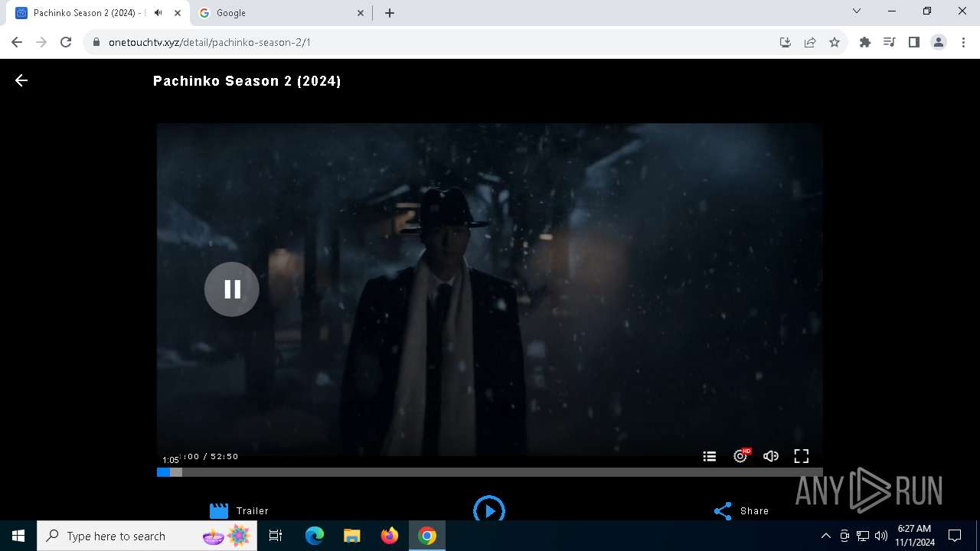This screenshot has height=551, width=980.
Task: Switch to the Google tab
Action: (x=282, y=13)
